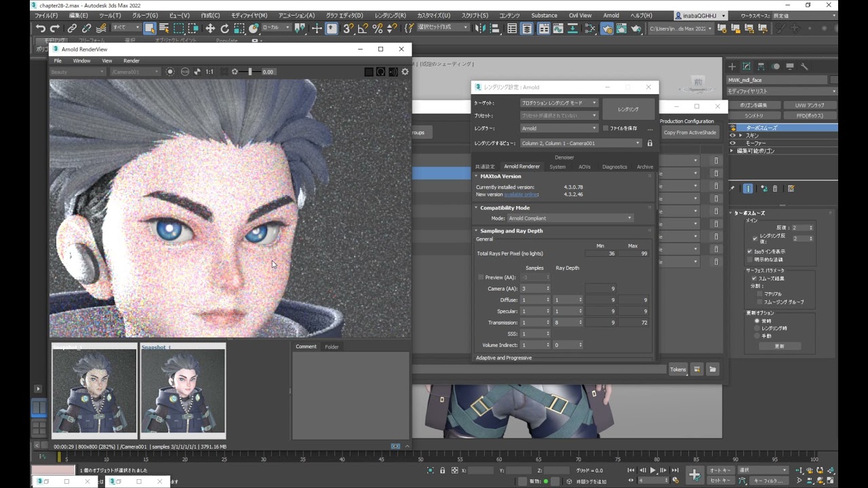Viewport: 868px width, 488px height.
Task: Hide the スキン modifier with eye icon
Action: (732, 136)
